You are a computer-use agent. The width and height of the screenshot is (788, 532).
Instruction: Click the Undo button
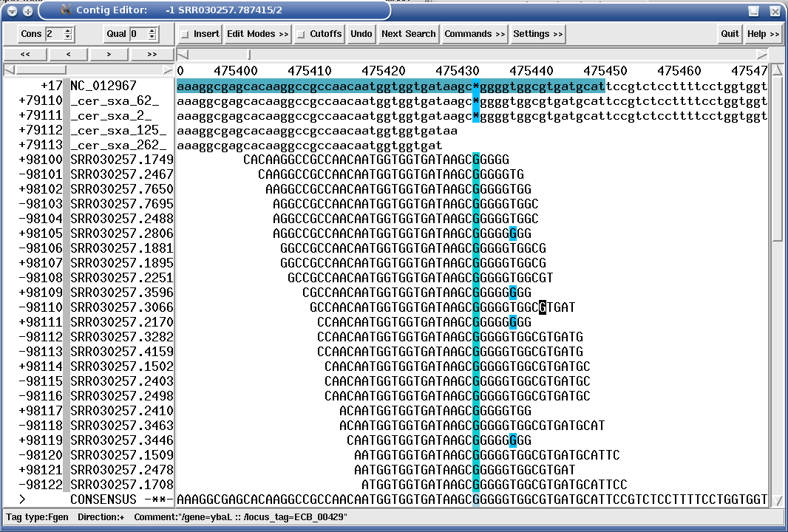click(x=361, y=34)
